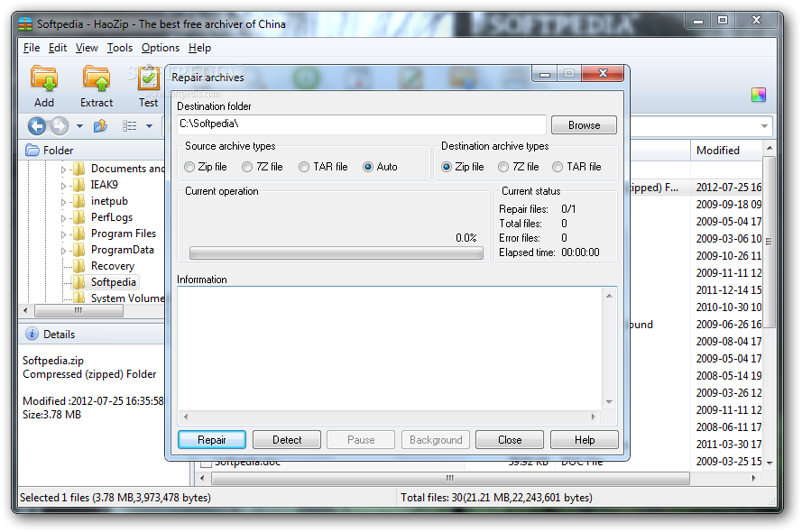The height and width of the screenshot is (532, 802).
Task: Select 7Z file source archive type
Action: pos(247,167)
